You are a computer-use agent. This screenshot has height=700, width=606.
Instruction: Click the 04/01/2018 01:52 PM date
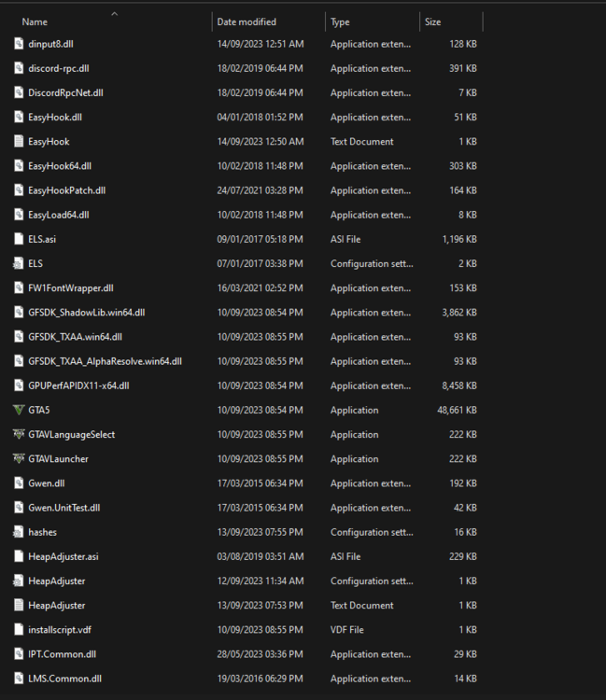point(260,117)
